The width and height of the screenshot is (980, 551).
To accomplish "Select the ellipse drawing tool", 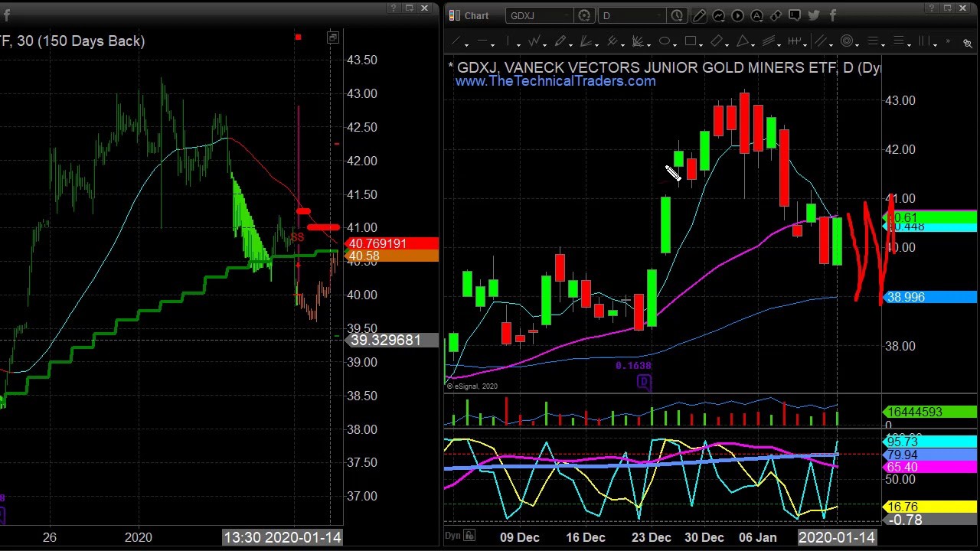I will (x=665, y=41).
